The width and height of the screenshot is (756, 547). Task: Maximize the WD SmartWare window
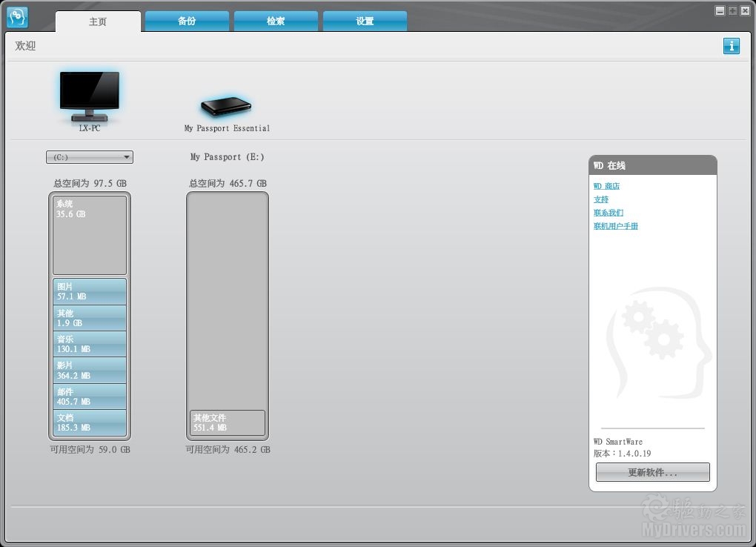(x=732, y=10)
